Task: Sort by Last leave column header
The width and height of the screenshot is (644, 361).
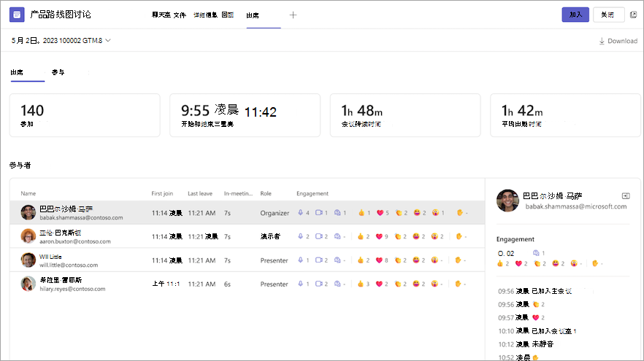Action: click(x=200, y=194)
